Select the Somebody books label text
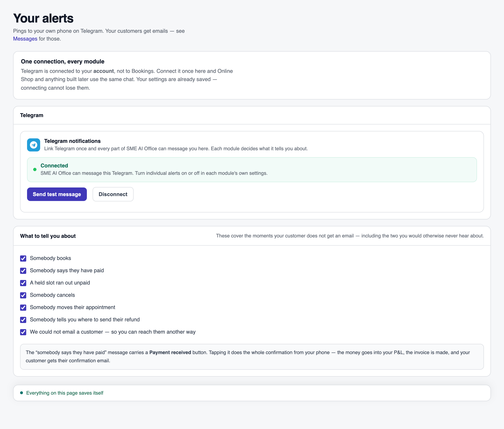This screenshot has height=429, width=504. pos(50,258)
